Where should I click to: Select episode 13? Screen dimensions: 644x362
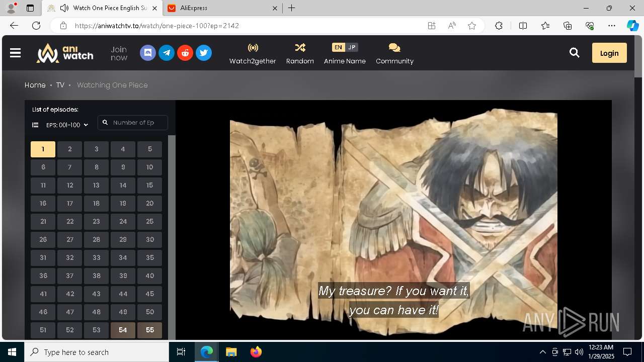(x=96, y=185)
